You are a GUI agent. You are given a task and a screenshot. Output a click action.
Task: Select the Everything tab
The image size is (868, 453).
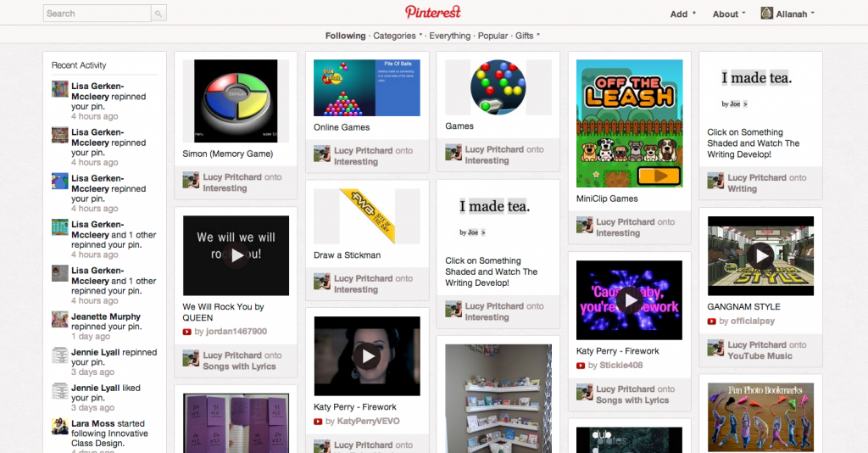[x=449, y=36]
